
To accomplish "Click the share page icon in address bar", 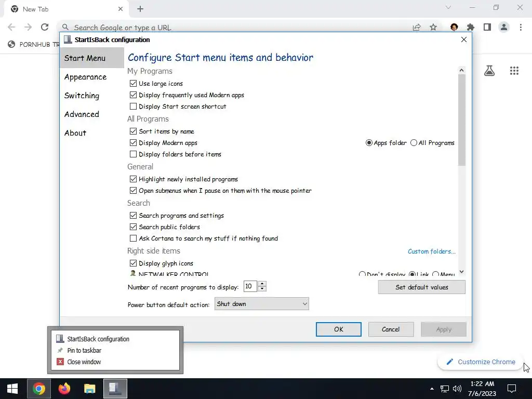I will tap(417, 27).
